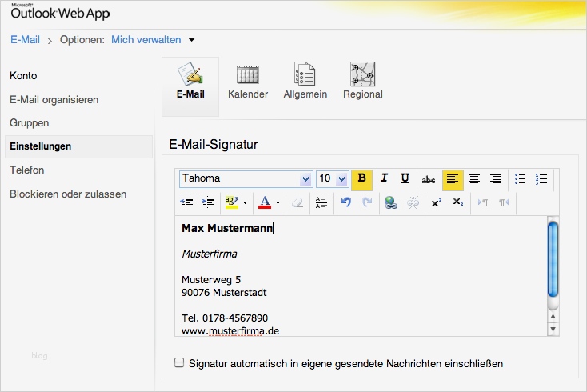The image size is (587, 392).
Task: Click the 'Musterweg 5' line
Action: pyautogui.click(x=211, y=280)
